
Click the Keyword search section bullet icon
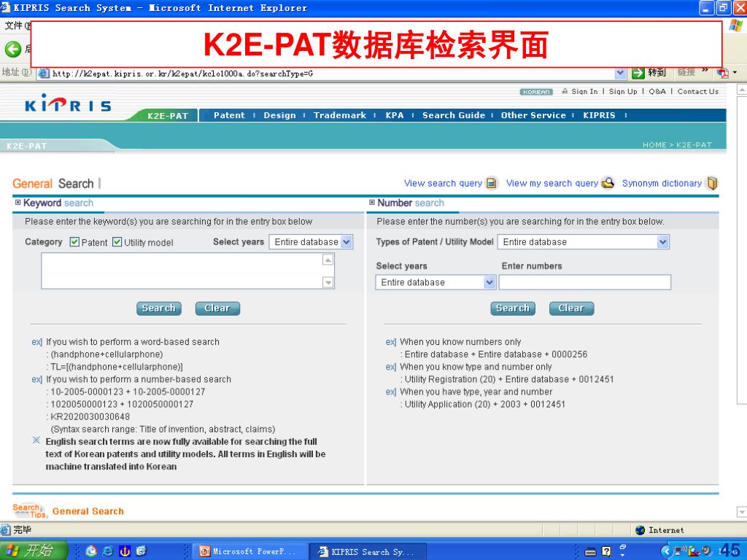pyautogui.click(x=18, y=203)
